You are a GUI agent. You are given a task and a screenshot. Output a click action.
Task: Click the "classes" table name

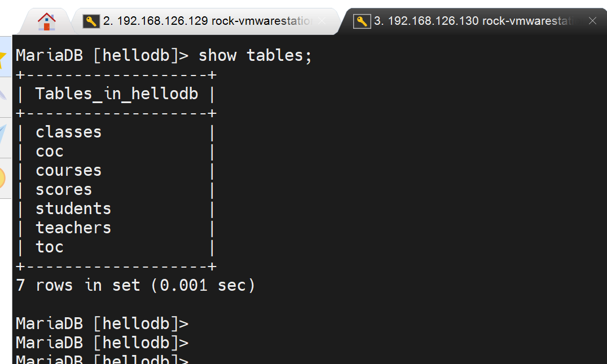pyautogui.click(x=68, y=132)
